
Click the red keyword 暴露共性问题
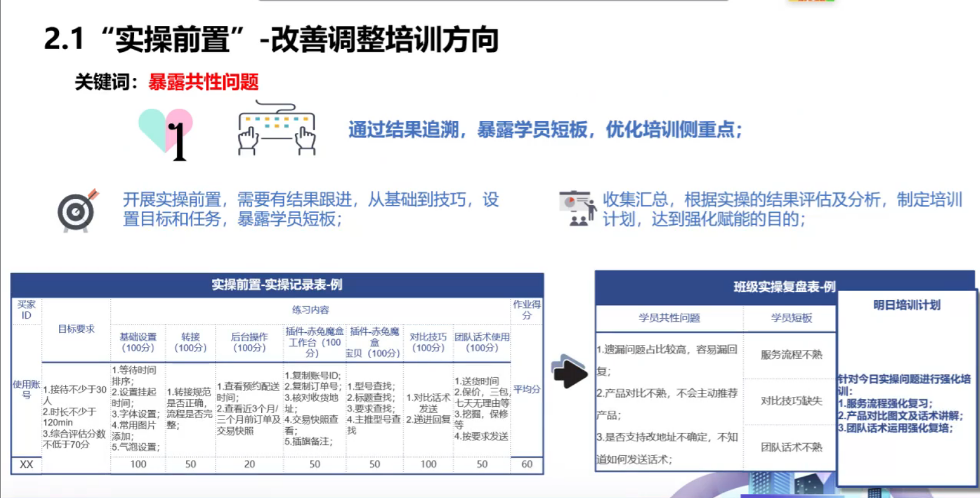(204, 82)
